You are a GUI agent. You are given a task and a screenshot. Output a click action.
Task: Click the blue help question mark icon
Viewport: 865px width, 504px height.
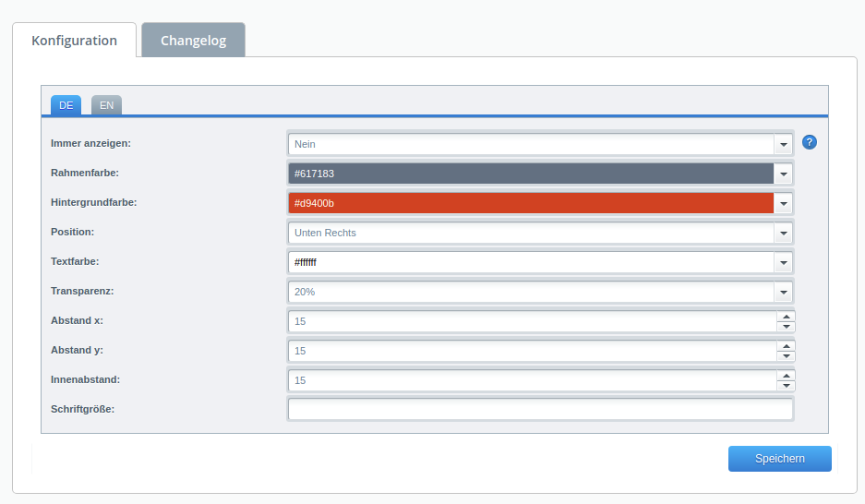coord(810,142)
